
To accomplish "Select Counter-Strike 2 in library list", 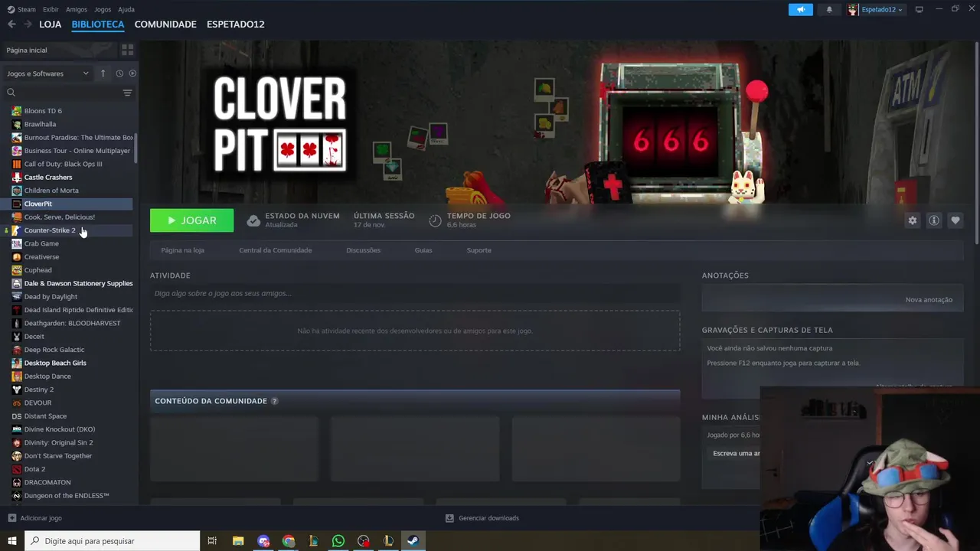I will click(x=50, y=230).
